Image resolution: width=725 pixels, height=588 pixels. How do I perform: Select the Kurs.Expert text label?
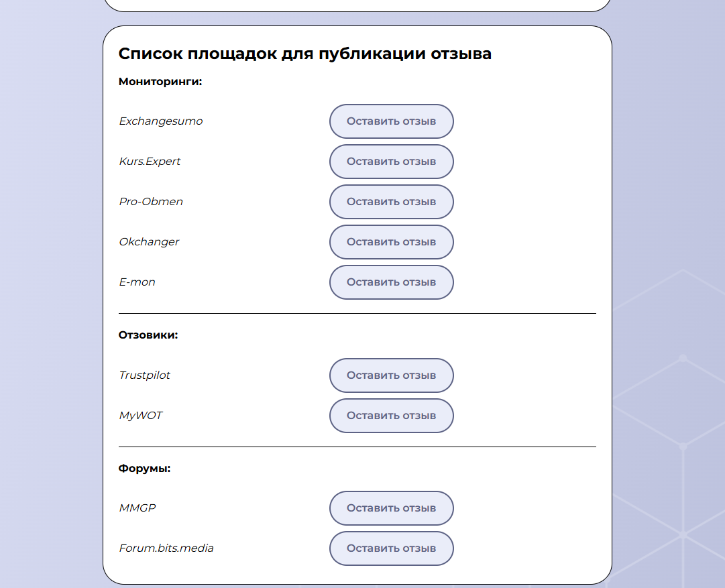point(150,162)
